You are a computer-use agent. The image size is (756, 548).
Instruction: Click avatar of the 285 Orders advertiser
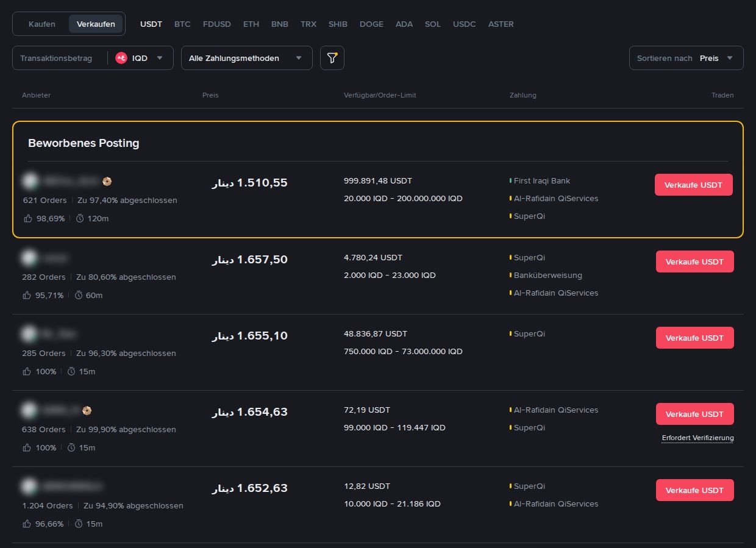tap(29, 333)
